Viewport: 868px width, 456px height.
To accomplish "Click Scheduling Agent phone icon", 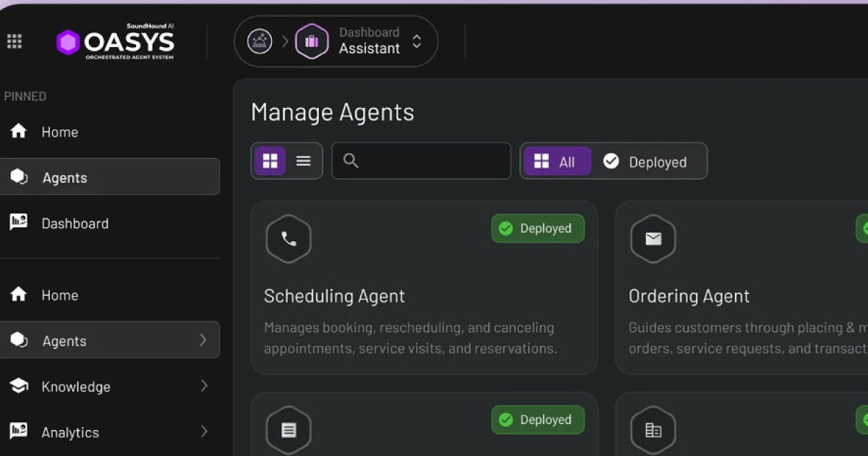I will click(x=289, y=239).
